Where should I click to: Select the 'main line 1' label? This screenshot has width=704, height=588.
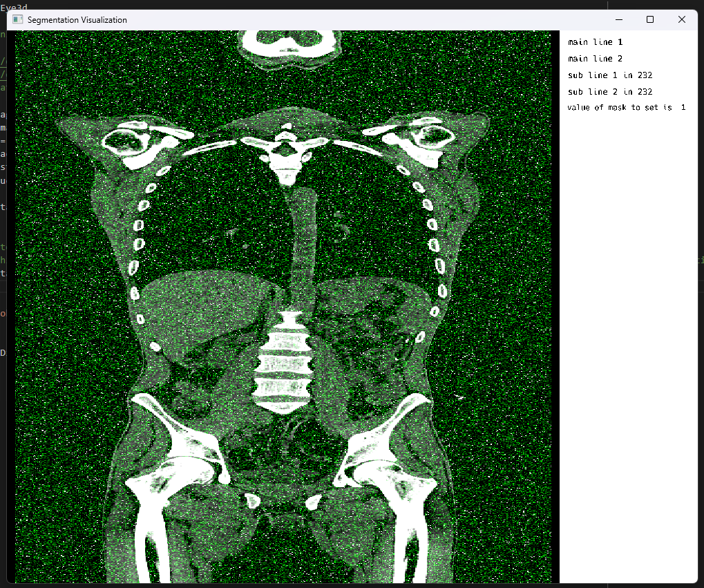coord(595,42)
